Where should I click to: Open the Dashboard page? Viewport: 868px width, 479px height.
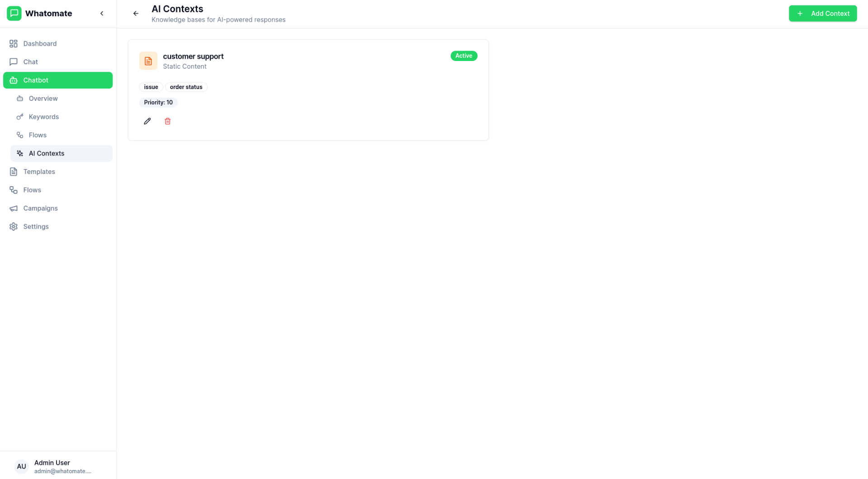[x=58, y=43]
